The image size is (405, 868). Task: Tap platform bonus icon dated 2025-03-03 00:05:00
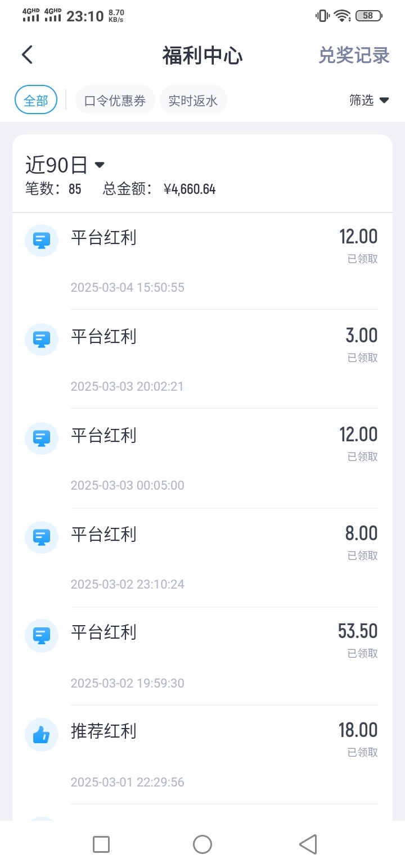pyautogui.click(x=42, y=438)
